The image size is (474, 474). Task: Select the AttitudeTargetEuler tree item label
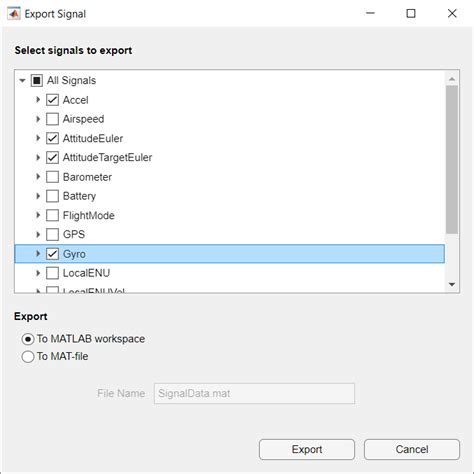click(x=107, y=157)
